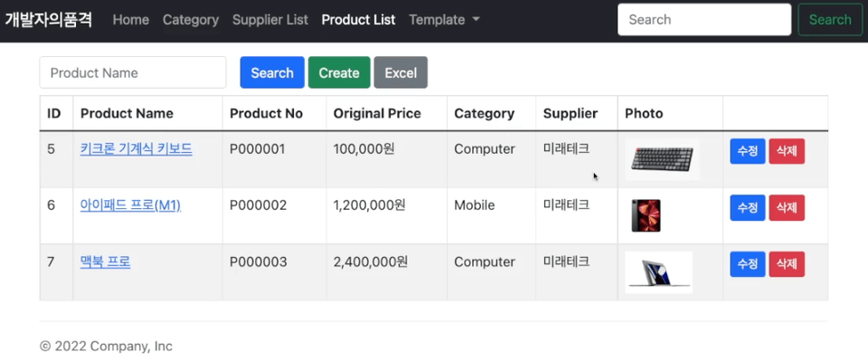Focus the navbar Search input field
This screenshot has height=362, width=868.
coord(704,20)
